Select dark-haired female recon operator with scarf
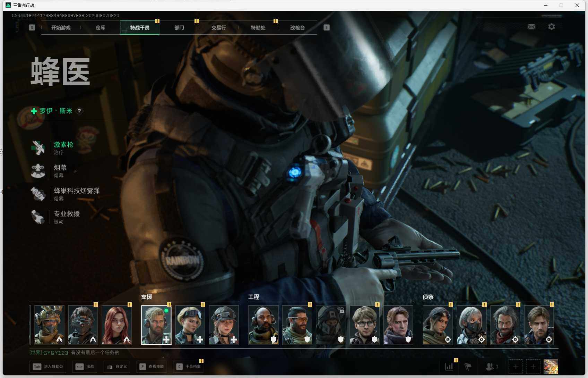 tap(438, 325)
